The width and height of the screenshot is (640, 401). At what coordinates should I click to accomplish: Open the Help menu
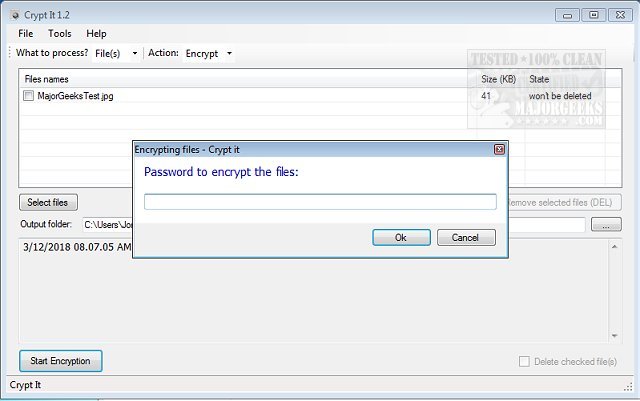tap(96, 33)
